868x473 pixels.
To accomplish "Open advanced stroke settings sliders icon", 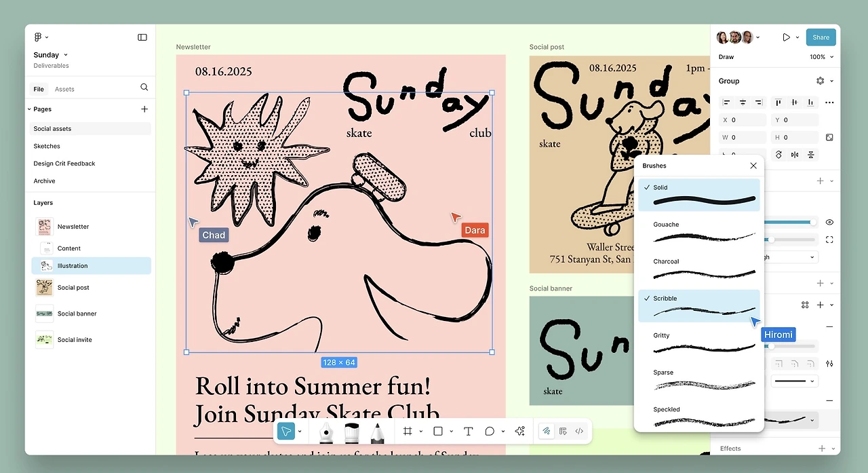I will coord(829,364).
